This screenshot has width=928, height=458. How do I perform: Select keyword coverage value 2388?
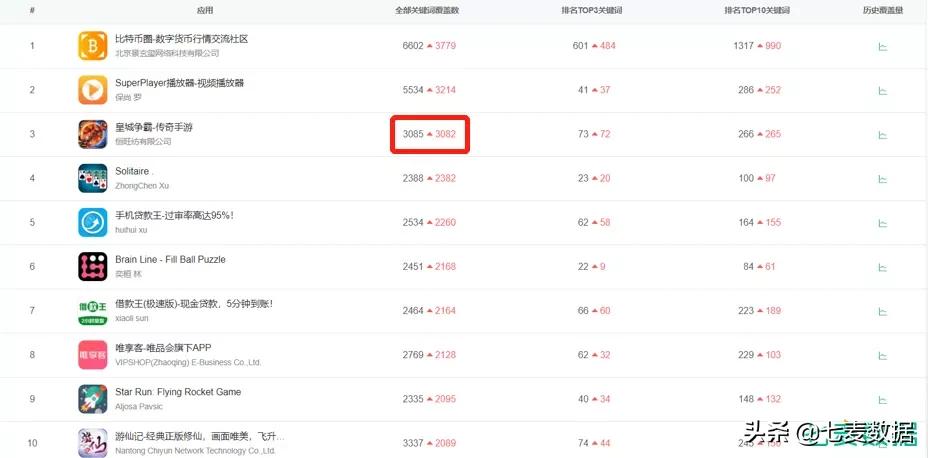pos(413,178)
